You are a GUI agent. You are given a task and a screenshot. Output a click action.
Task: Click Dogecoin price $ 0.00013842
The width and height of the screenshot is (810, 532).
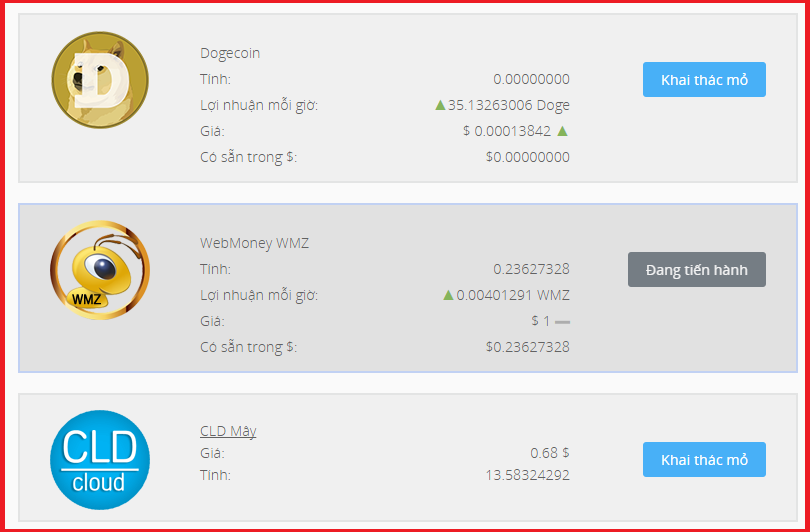pyautogui.click(x=507, y=131)
